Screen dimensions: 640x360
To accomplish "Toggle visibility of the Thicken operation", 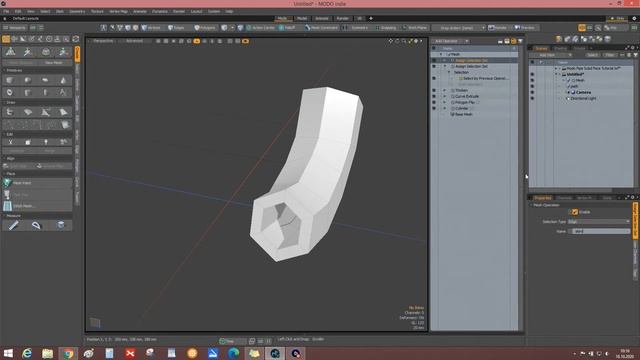I will (434, 90).
